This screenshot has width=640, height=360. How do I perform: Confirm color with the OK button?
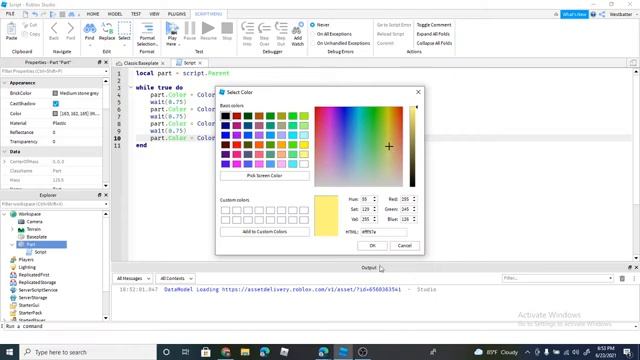tap(372, 246)
